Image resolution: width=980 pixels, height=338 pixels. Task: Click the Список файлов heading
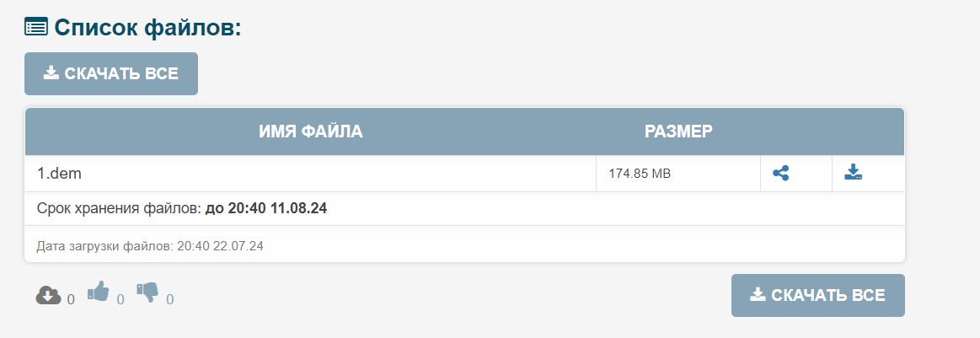pyautogui.click(x=147, y=27)
